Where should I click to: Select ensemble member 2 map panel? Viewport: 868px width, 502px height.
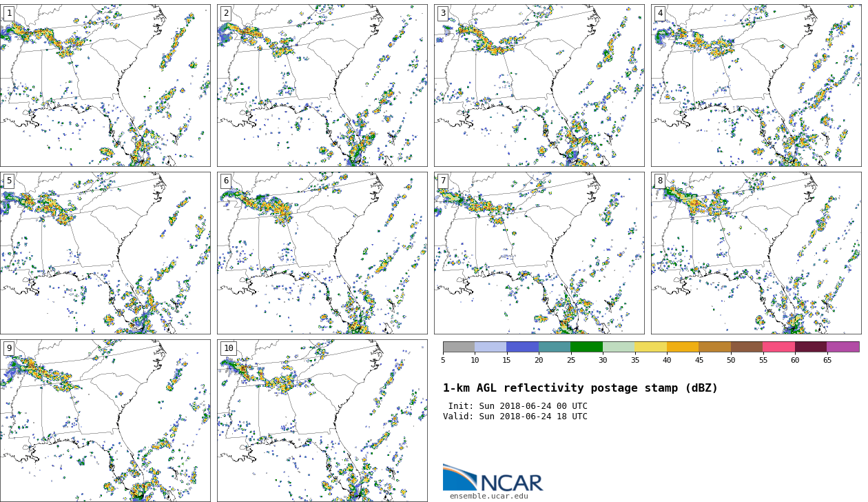[x=322, y=86]
